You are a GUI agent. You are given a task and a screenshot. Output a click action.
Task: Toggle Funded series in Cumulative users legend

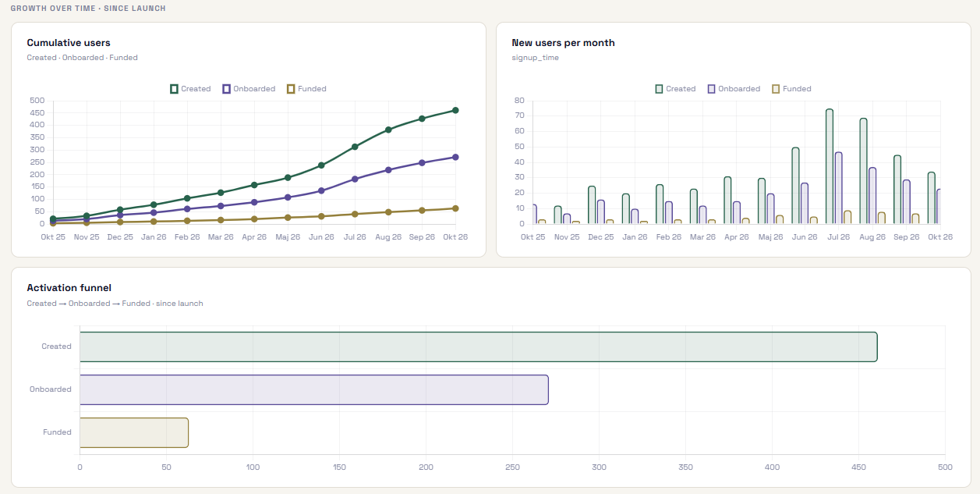[306, 89]
